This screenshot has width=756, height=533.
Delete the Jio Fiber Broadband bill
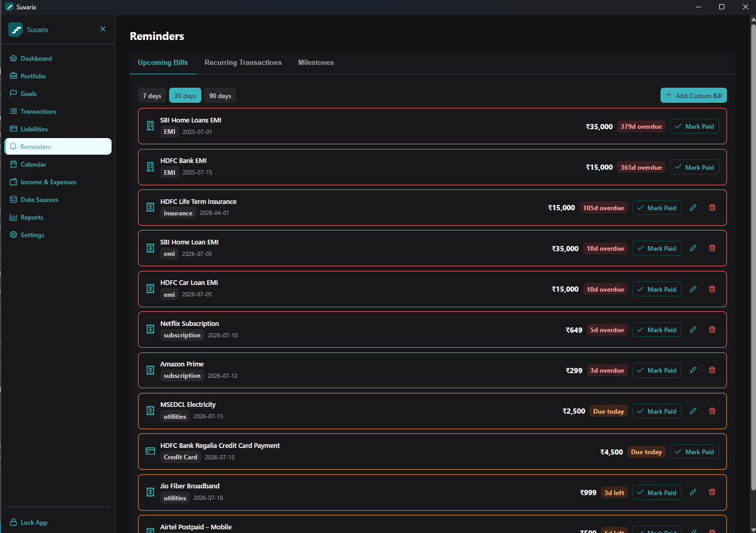click(x=712, y=492)
